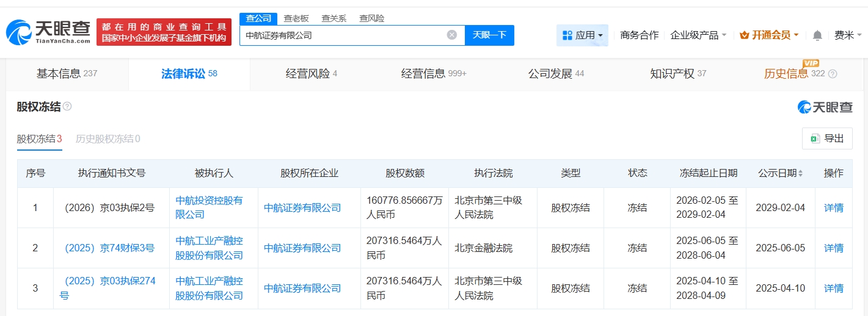The height and width of the screenshot is (316, 868).
Task: Expand the 企业级产品 dropdown
Action: coord(698,35)
